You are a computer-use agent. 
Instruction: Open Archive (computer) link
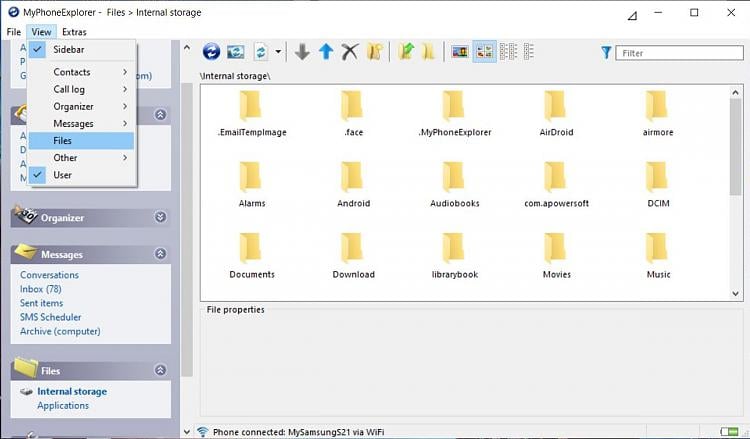(60, 331)
